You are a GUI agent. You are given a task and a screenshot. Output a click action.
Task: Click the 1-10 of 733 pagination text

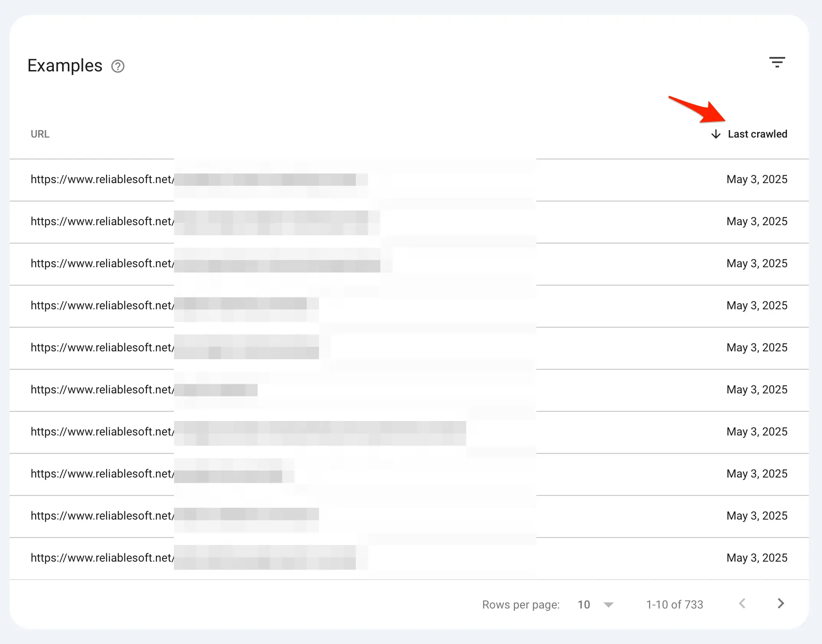[674, 605]
